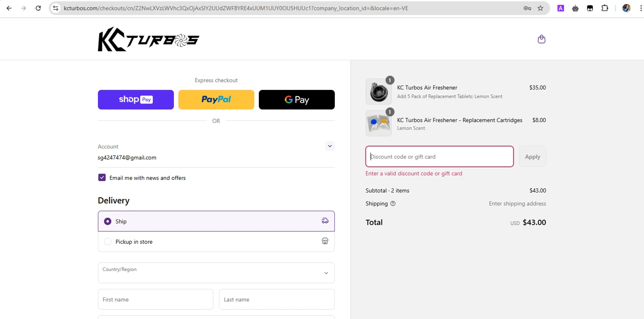Click the browser forward arrow
644x319 pixels.
(x=24, y=8)
